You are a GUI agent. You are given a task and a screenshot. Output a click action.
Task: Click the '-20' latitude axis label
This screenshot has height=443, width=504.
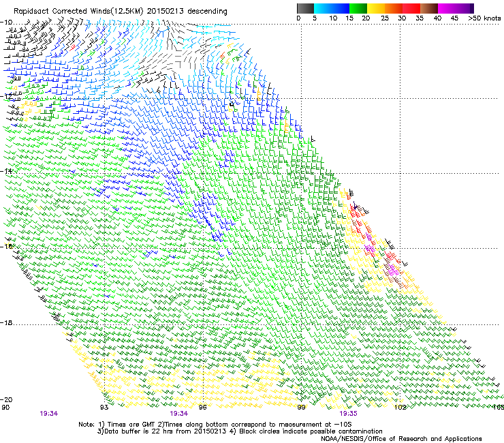(x=6, y=399)
